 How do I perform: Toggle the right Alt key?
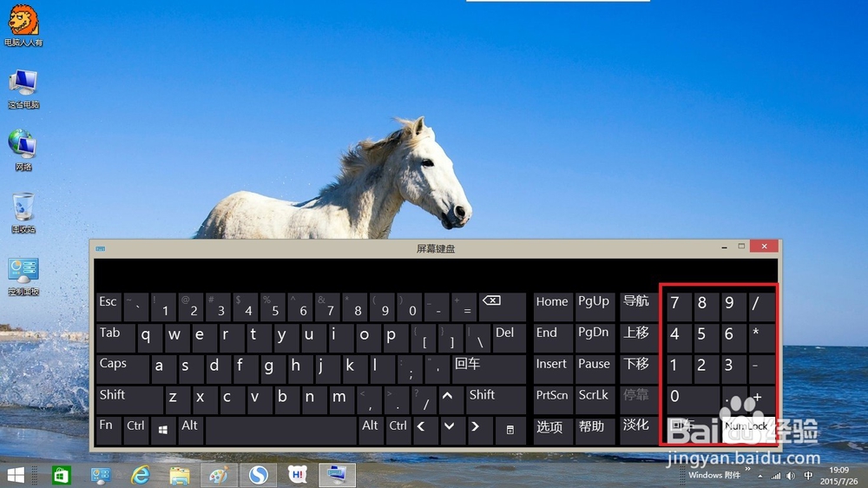tap(371, 431)
